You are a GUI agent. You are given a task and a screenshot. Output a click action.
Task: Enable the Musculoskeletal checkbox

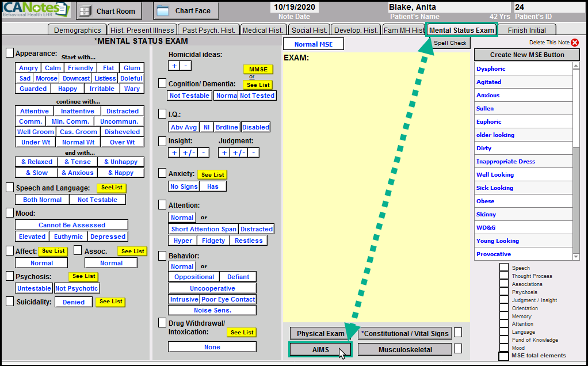click(458, 348)
